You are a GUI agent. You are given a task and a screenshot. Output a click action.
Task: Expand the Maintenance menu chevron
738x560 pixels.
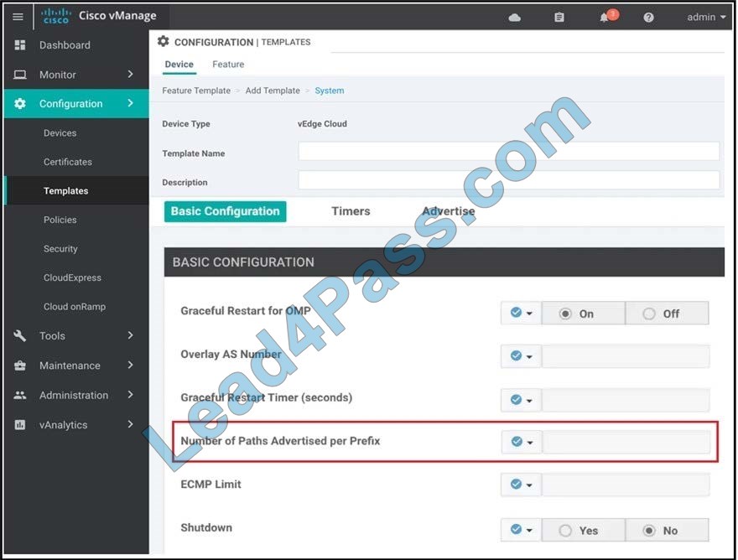[130, 365]
